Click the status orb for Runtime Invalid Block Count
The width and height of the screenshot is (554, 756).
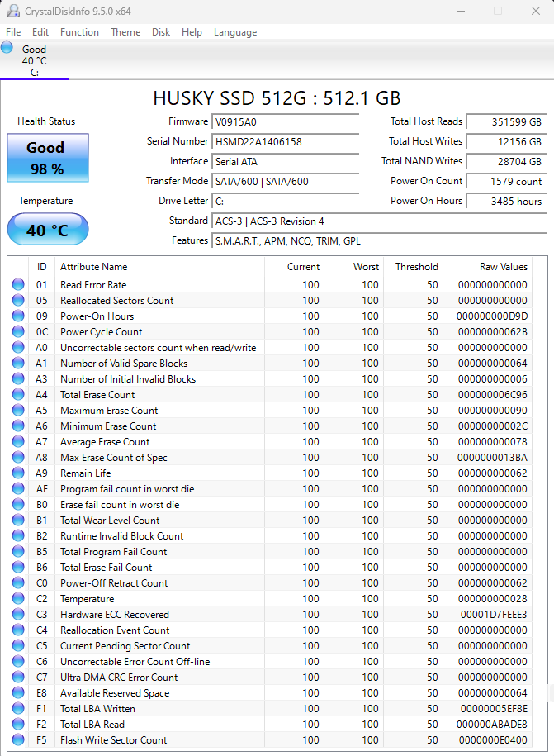(x=18, y=535)
